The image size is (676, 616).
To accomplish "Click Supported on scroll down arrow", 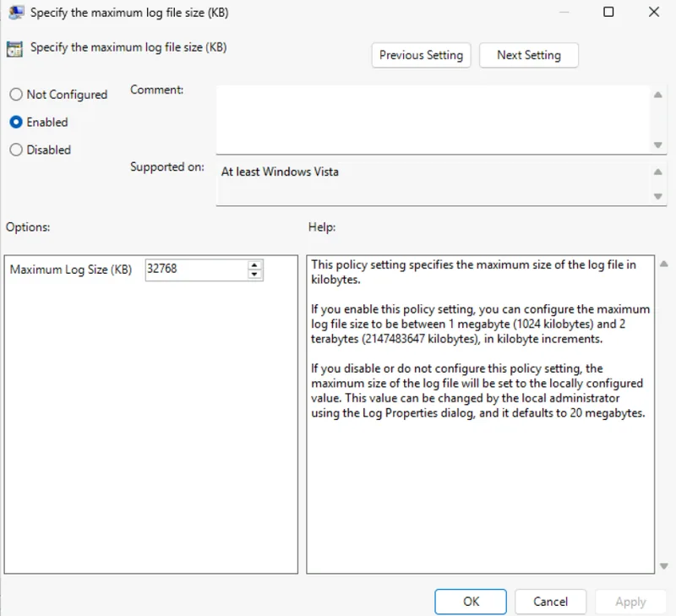I will click(658, 196).
